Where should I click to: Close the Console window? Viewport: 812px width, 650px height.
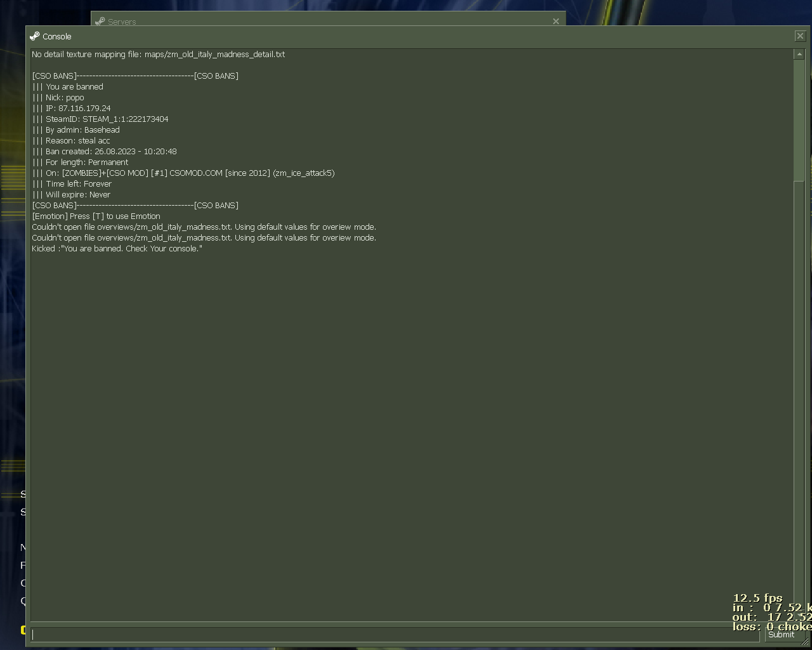pos(800,36)
